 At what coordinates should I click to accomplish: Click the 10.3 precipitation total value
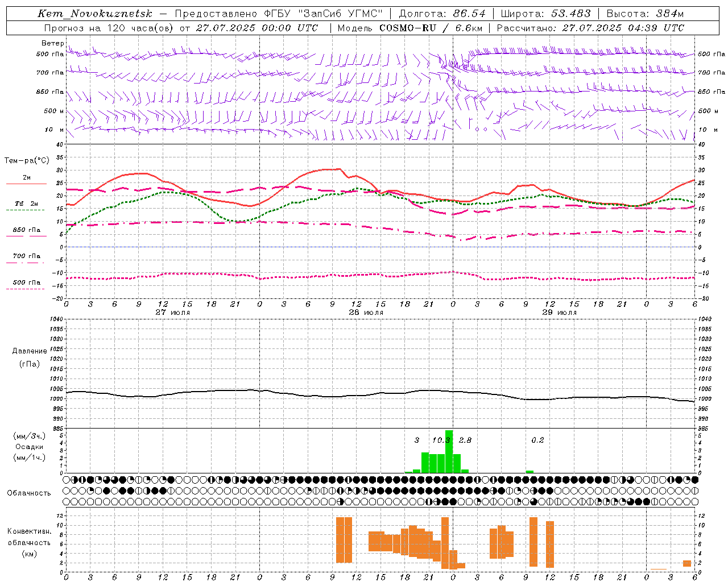click(x=441, y=440)
